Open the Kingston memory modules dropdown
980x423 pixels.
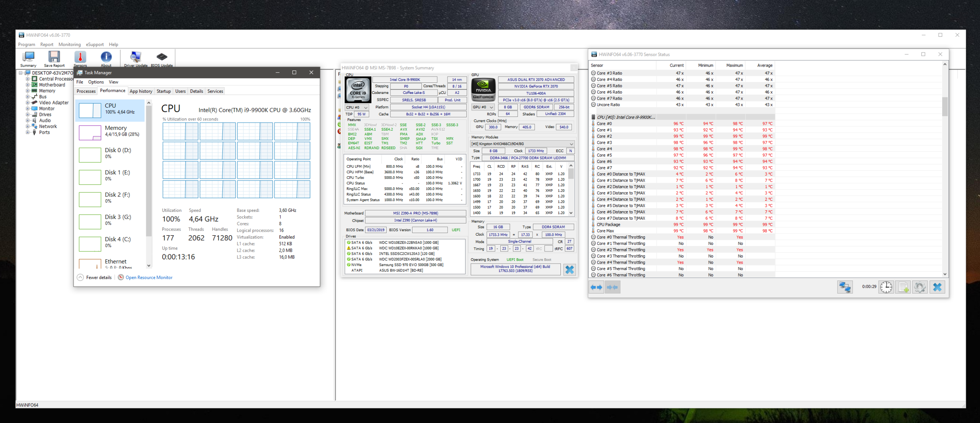[571, 144]
